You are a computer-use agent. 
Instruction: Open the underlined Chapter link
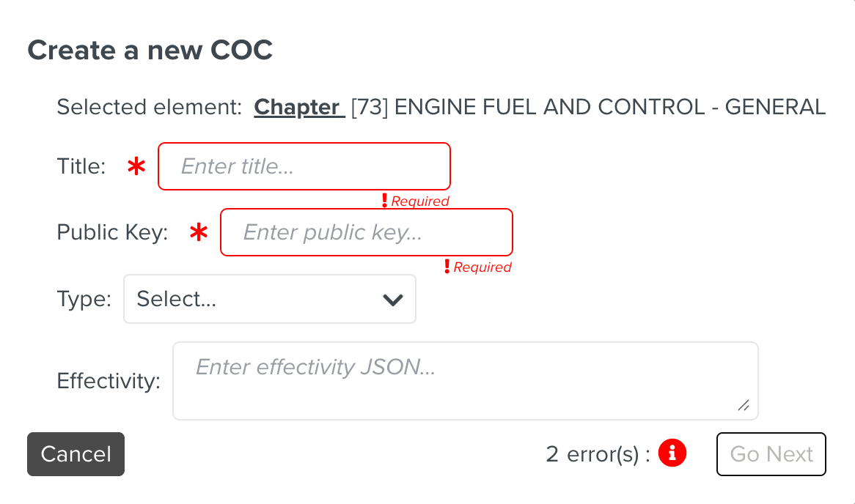298,107
